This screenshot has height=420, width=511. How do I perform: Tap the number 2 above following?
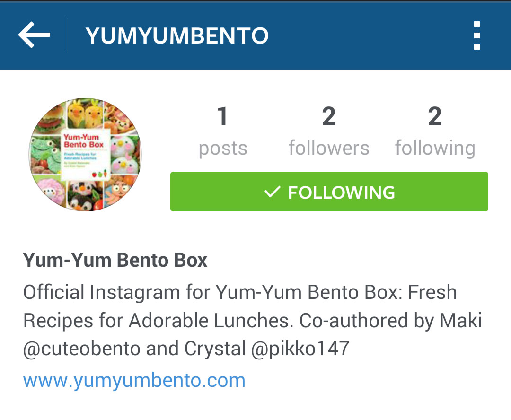[x=435, y=116]
